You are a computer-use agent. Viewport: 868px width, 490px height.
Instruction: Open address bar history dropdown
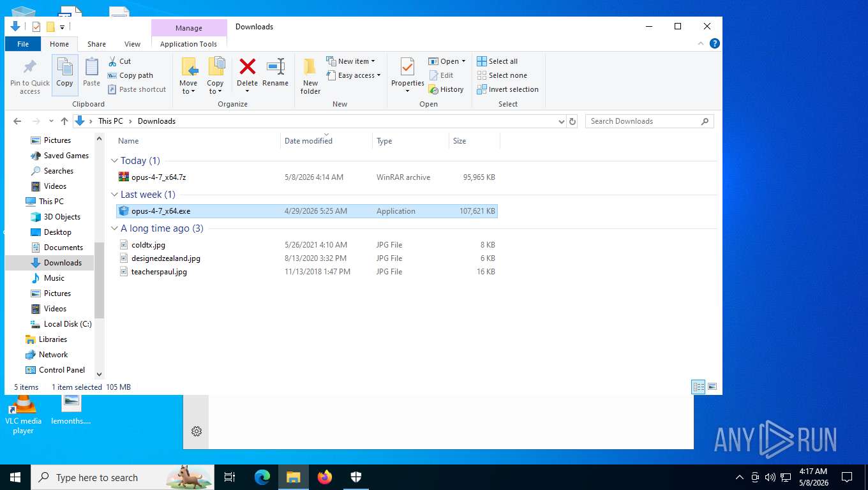561,121
